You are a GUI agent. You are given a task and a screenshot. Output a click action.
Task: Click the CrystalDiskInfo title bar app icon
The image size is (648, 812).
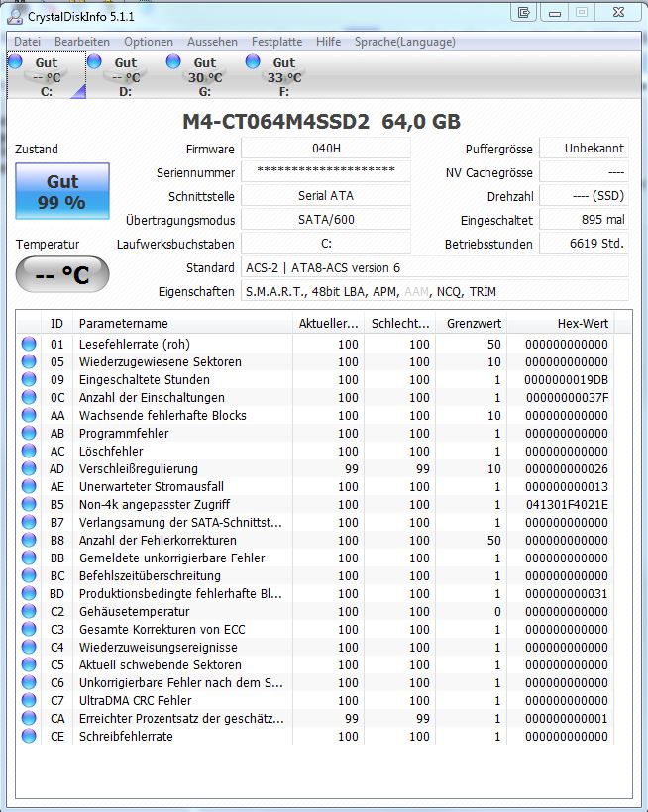pyautogui.click(x=15, y=16)
